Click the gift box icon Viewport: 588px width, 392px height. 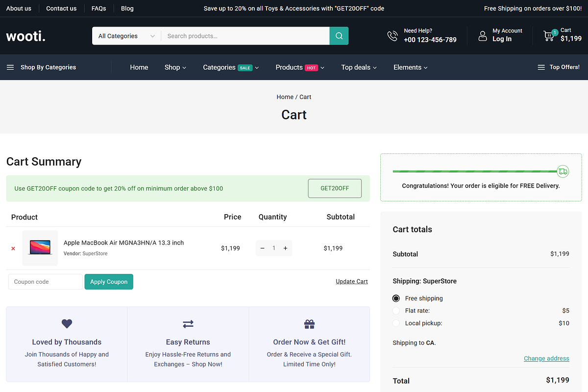point(309,324)
